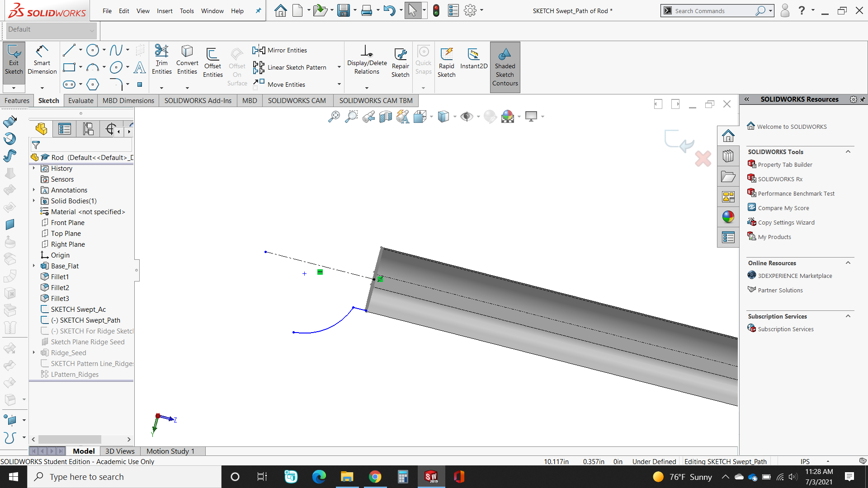
Task: Open Linear Sketch Pattern dropdown arrow
Action: pos(339,67)
